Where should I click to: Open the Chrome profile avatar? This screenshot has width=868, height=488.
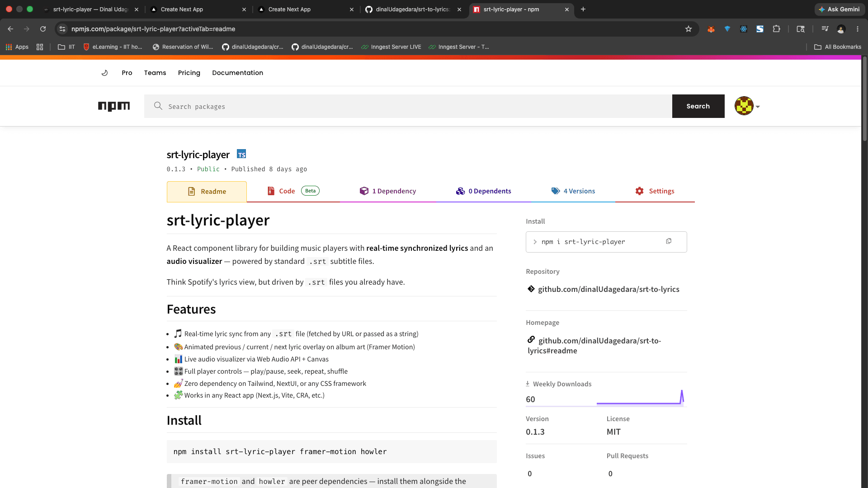pyautogui.click(x=841, y=29)
